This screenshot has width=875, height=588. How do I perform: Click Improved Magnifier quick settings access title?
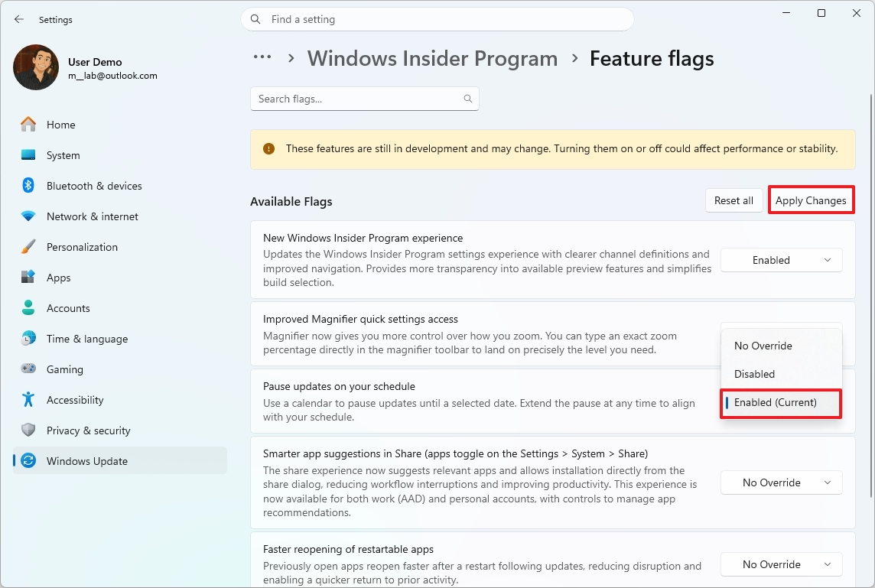[360, 319]
